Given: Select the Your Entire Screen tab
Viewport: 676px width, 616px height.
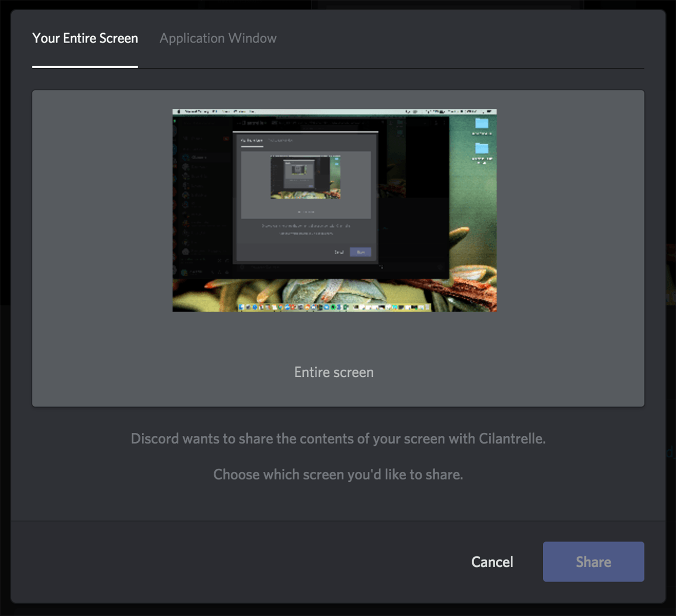Looking at the screenshot, I should (85, 39).
